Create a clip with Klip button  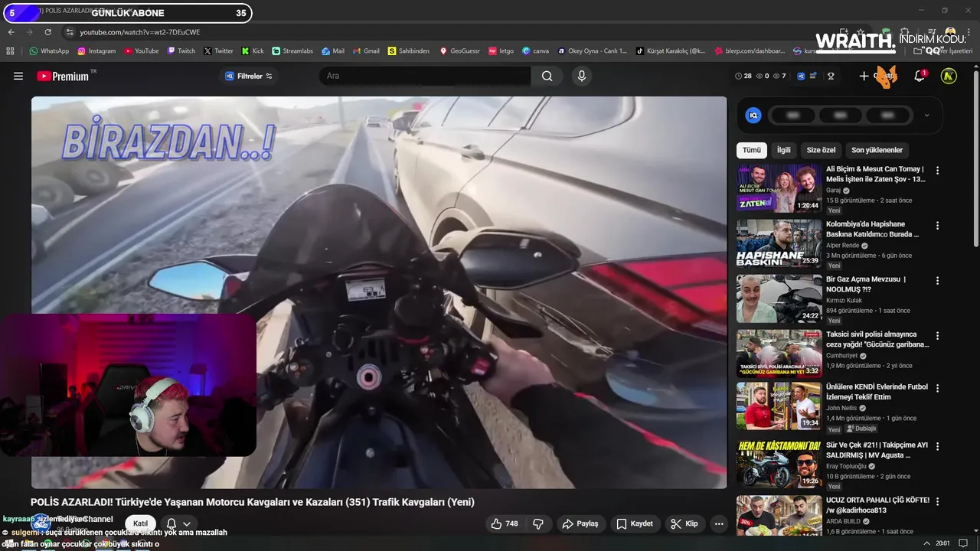684,523
